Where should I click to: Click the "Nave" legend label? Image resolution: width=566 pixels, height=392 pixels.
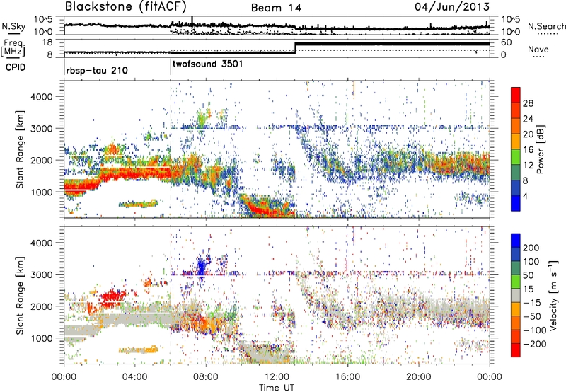click(x=538, y=49)
